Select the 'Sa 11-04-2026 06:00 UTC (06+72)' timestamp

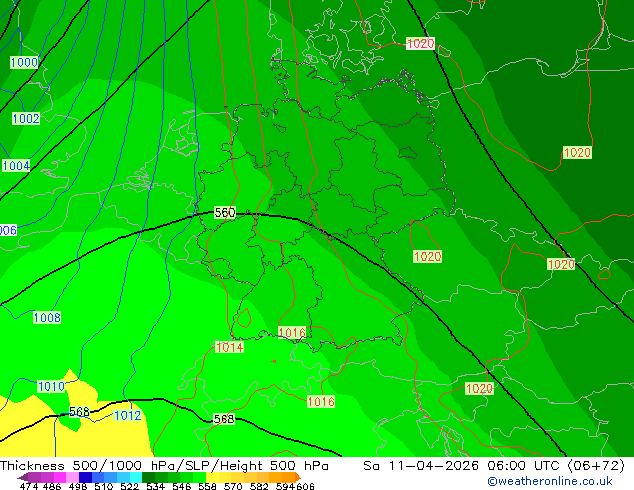[494, 466]
